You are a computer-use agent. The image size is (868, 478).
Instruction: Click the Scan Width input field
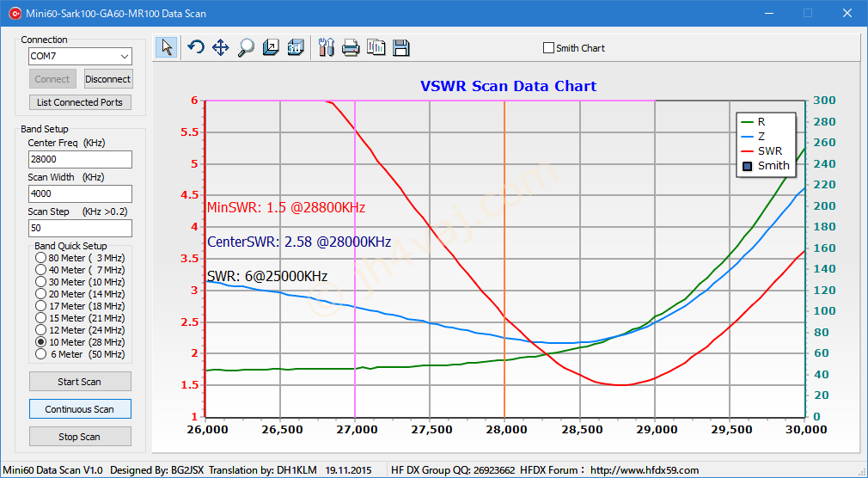[x=80, y=193]
